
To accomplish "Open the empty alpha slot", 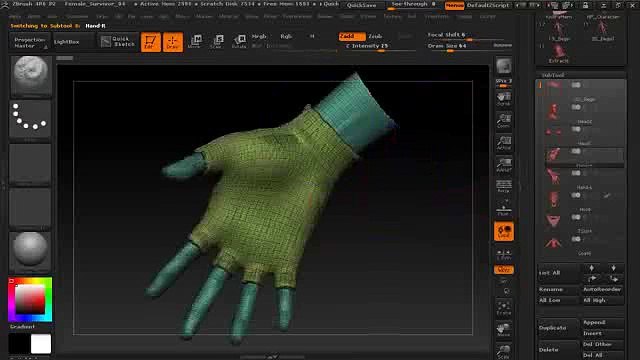I will 30,164.
